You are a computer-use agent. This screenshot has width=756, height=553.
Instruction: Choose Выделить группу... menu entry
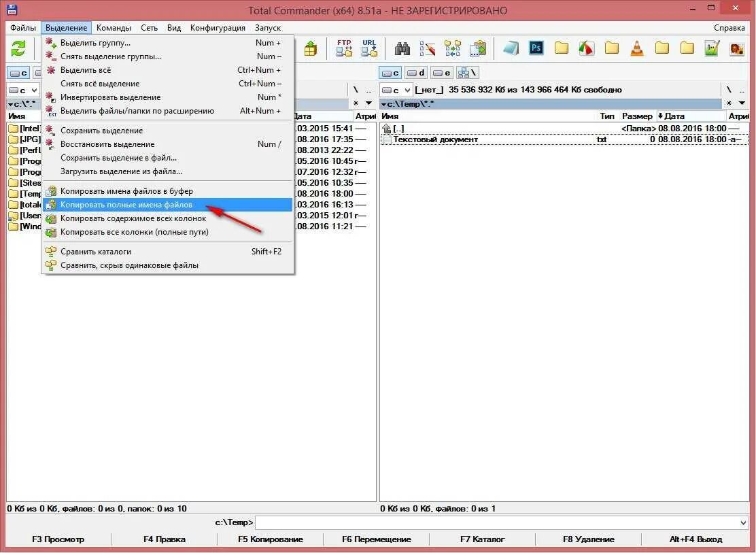tap(168, 43)
